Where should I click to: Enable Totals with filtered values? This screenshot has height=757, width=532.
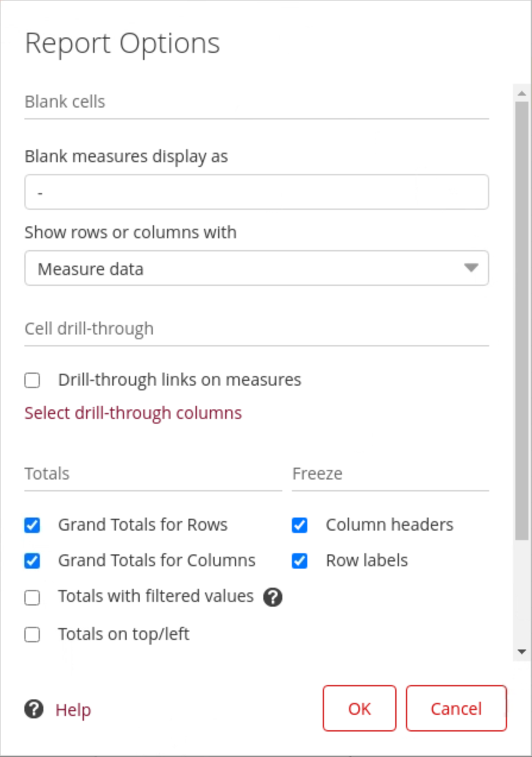[x=33, y=597]
